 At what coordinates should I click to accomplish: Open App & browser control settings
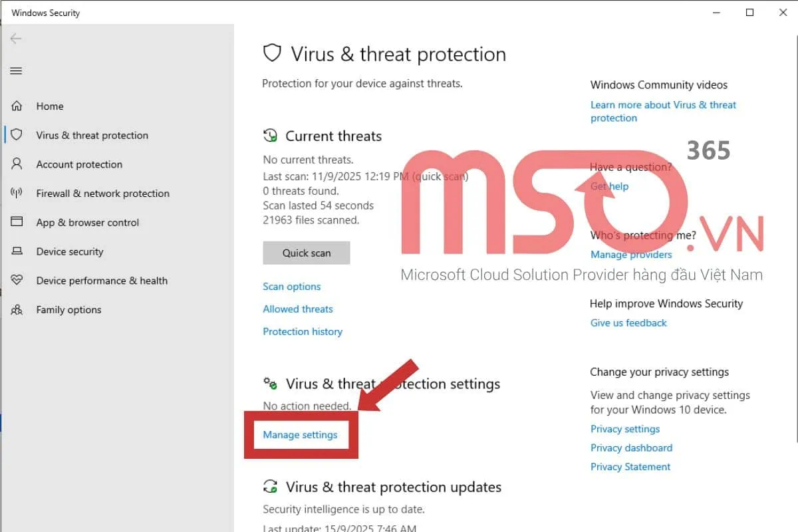tap(87, 222)
